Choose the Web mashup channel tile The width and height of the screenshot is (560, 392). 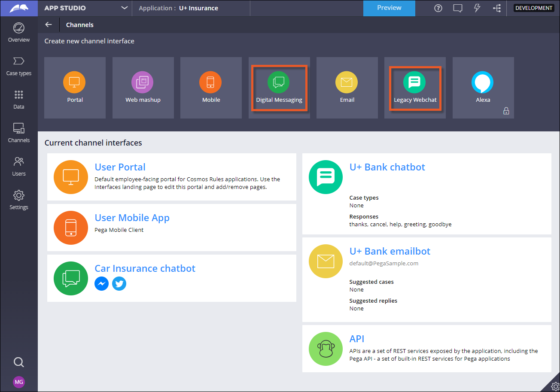(x=143, y=88)
